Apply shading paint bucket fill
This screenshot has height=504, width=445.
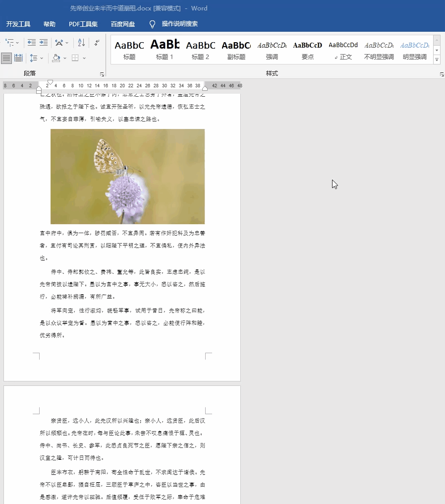56,58
